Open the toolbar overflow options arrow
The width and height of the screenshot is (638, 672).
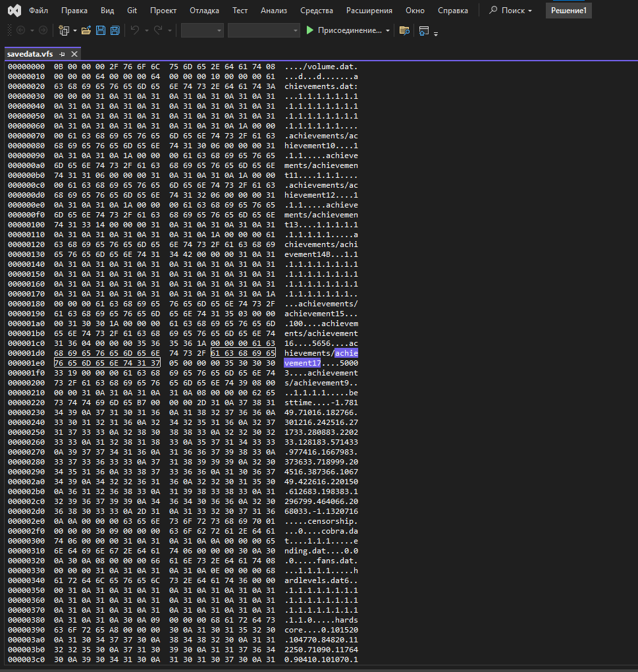pos(436,34)
